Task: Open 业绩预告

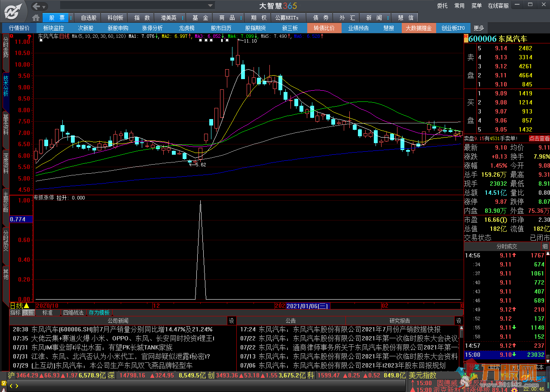Action: (358, 28)
